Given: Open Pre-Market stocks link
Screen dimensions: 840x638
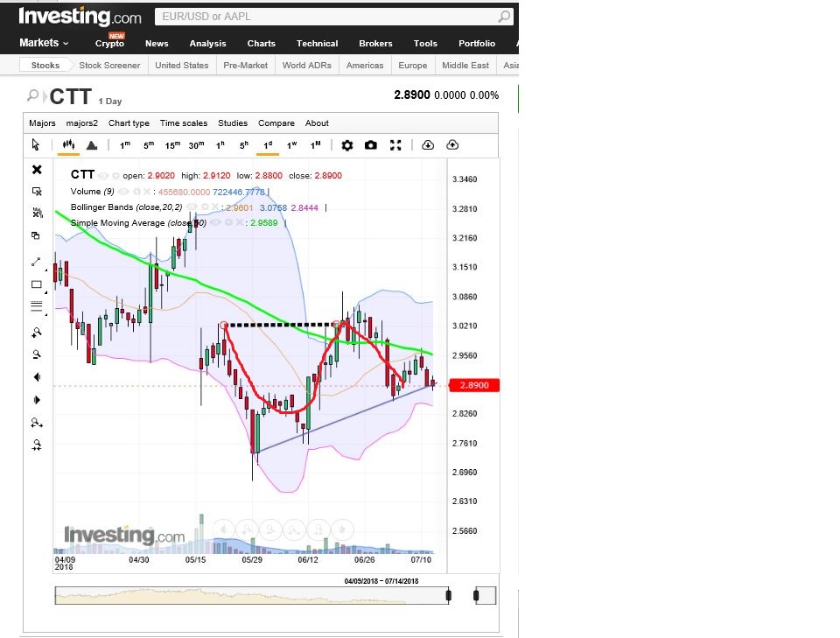Looking at the screenshot, I should pos(245,66).
